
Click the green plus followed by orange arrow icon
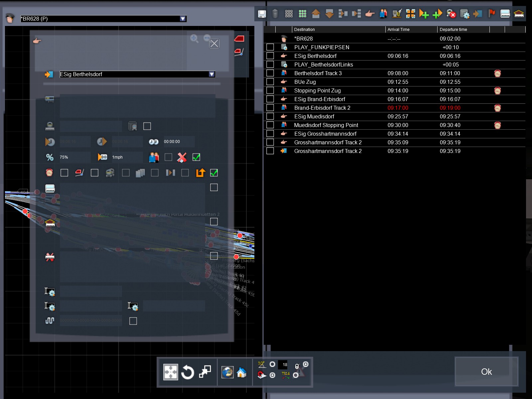coord(438,14)
